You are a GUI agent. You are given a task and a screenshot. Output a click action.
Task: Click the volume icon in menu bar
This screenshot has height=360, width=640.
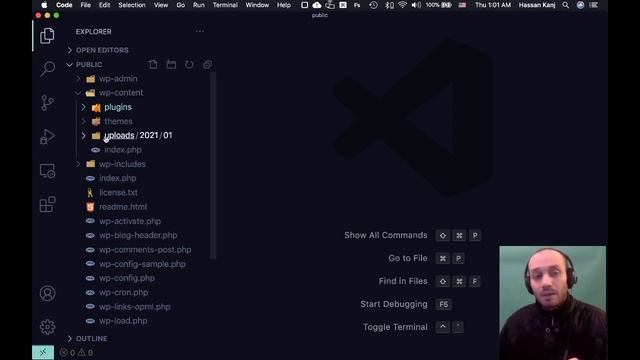416,5
